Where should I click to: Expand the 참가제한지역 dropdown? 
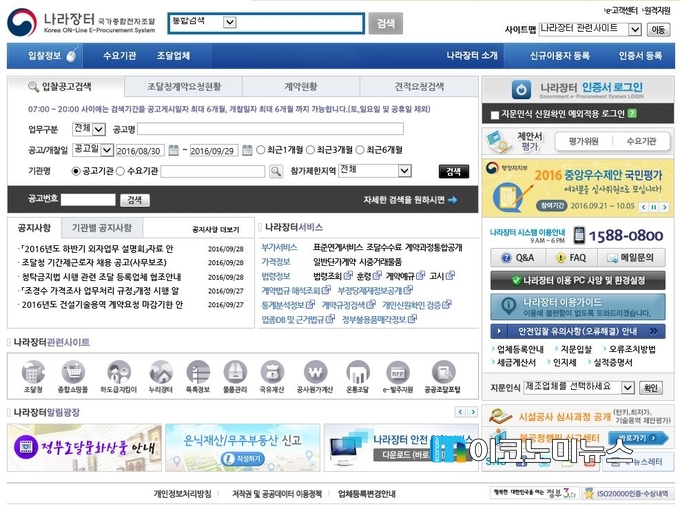point(405,171)
